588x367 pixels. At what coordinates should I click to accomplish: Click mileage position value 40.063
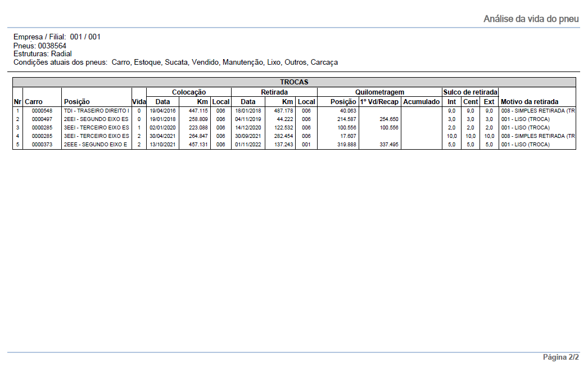(x=348, y=111)
